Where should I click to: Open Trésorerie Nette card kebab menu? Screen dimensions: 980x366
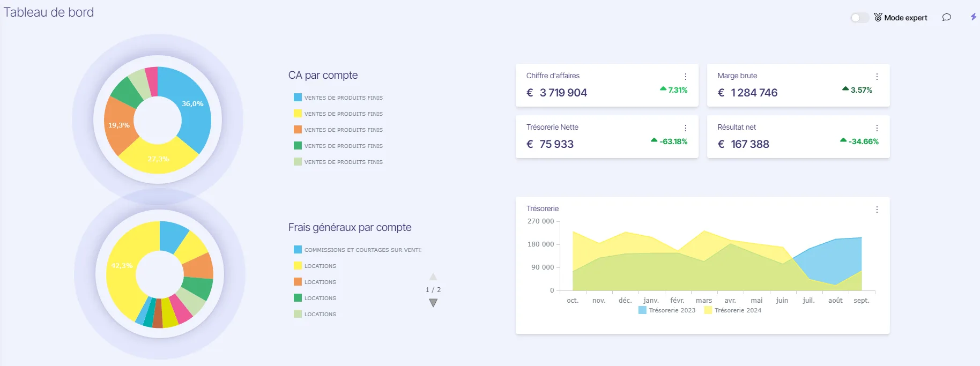[686, 128]
